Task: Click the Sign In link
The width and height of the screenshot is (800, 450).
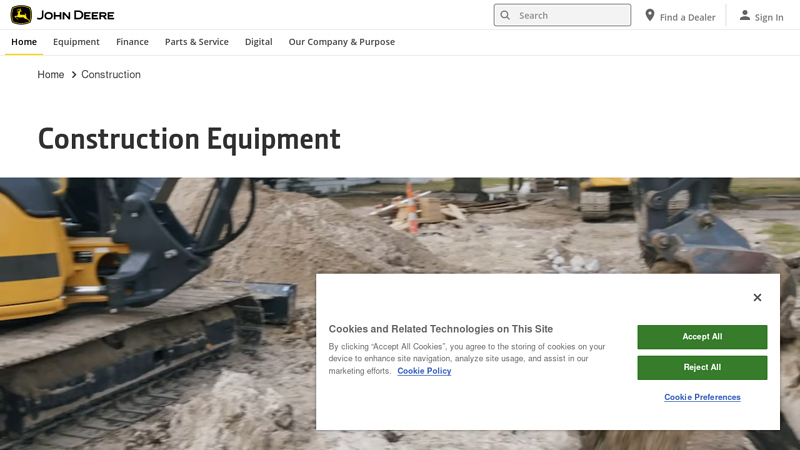Action: pyautogui.click(x=762, y=16)
